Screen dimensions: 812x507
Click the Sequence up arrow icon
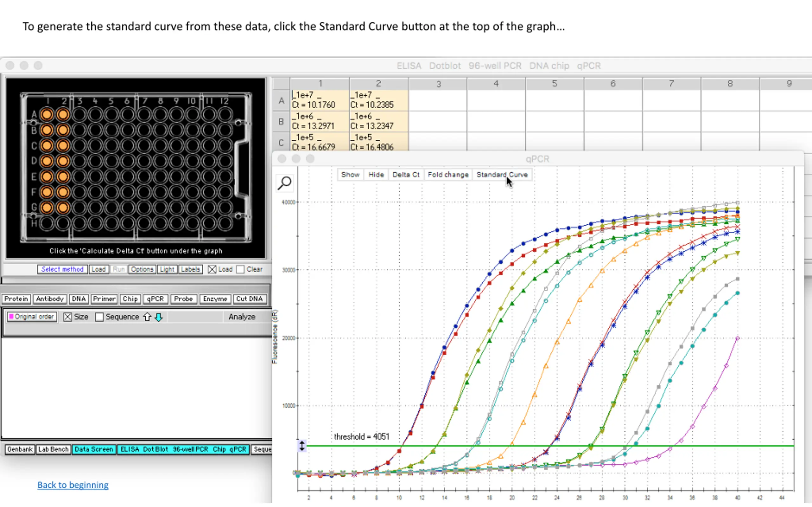[x=147, y=317]
